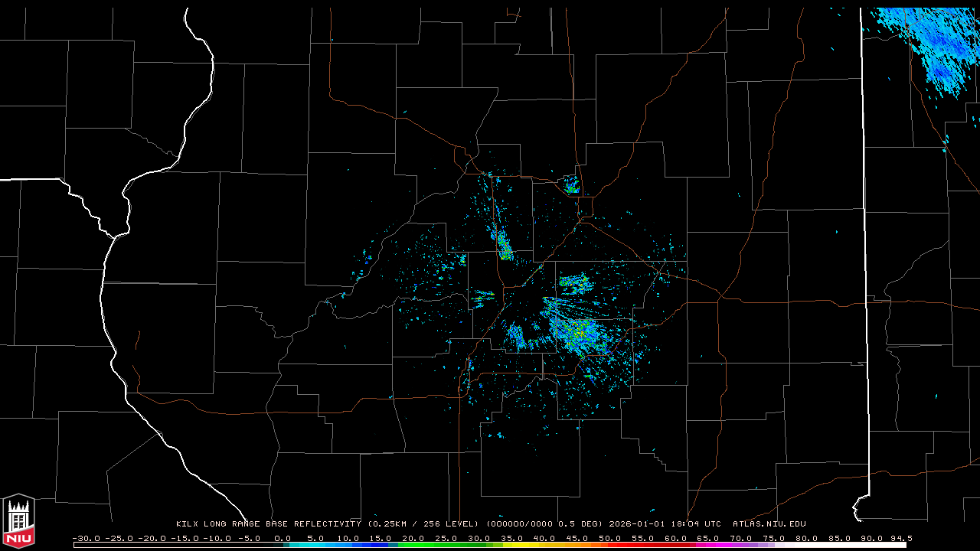Click the -30.0 value on the scale
The height and width of the screenshot is (551, 980).
click(x=85, y=538)
